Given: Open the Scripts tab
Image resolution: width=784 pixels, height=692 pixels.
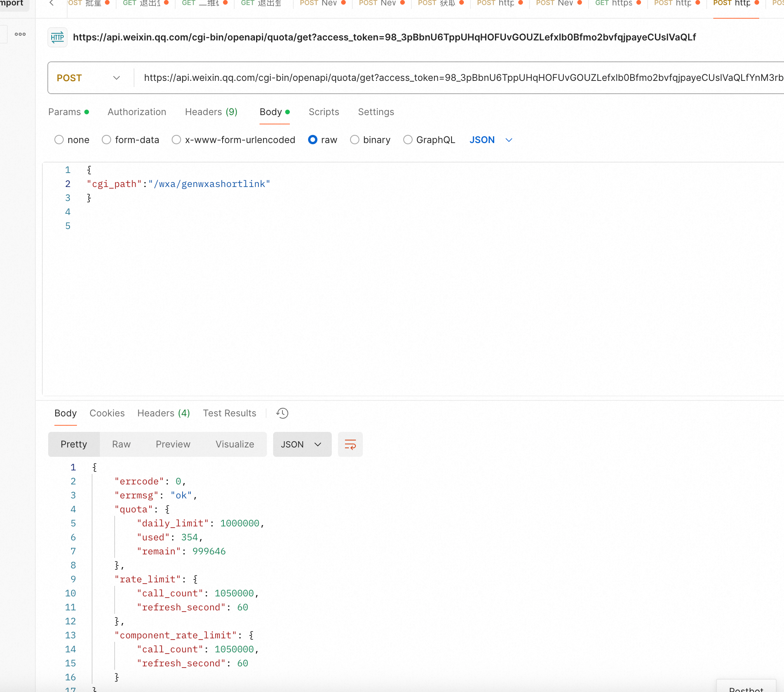Looking at the screenshot, I should click(x=324, y=112).
